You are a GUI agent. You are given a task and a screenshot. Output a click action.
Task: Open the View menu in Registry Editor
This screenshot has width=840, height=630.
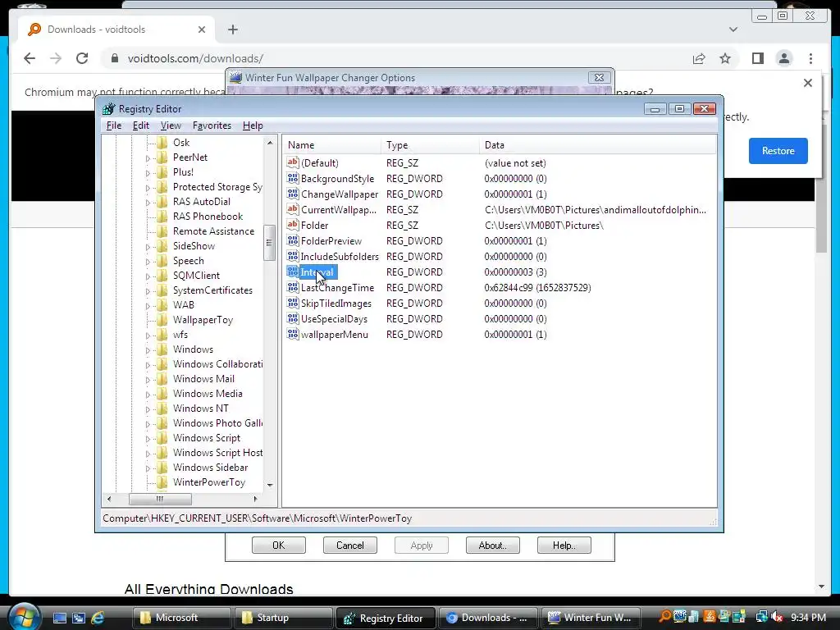point(171,126)
